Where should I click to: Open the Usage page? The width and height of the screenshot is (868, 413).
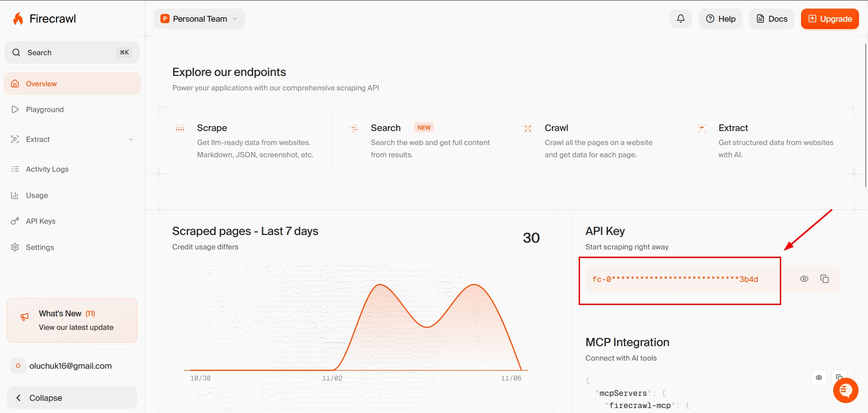click(x=72, y=195)
